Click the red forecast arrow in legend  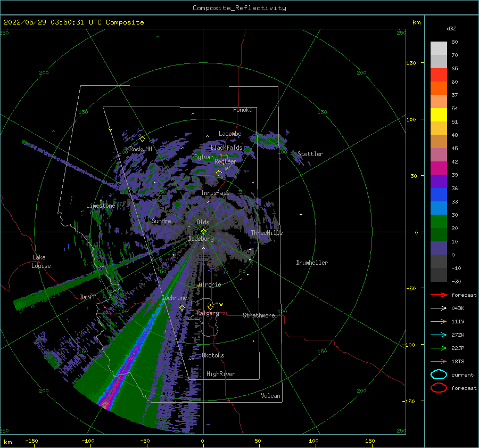(439, 295)
